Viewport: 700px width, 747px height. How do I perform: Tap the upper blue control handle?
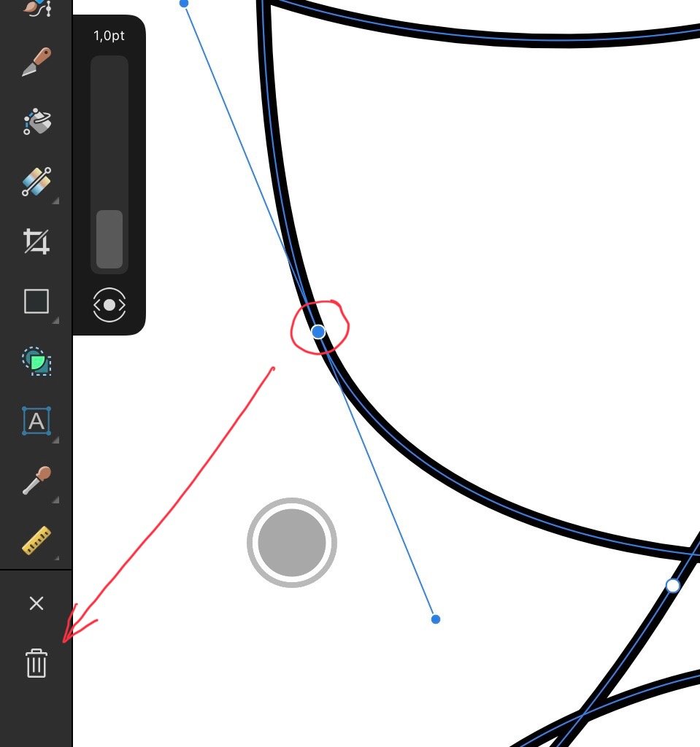184,4
